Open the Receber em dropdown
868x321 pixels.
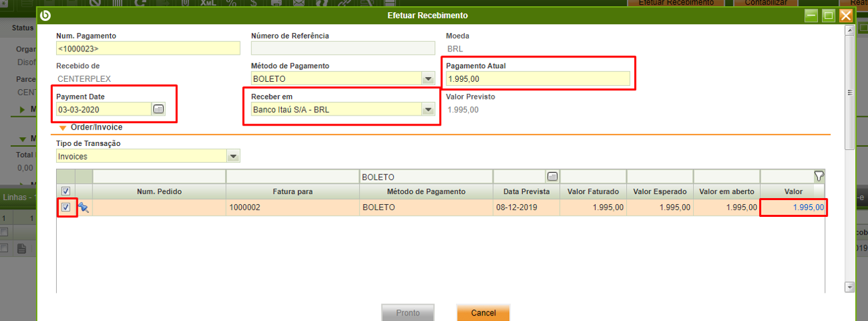[x=428, y=109]
